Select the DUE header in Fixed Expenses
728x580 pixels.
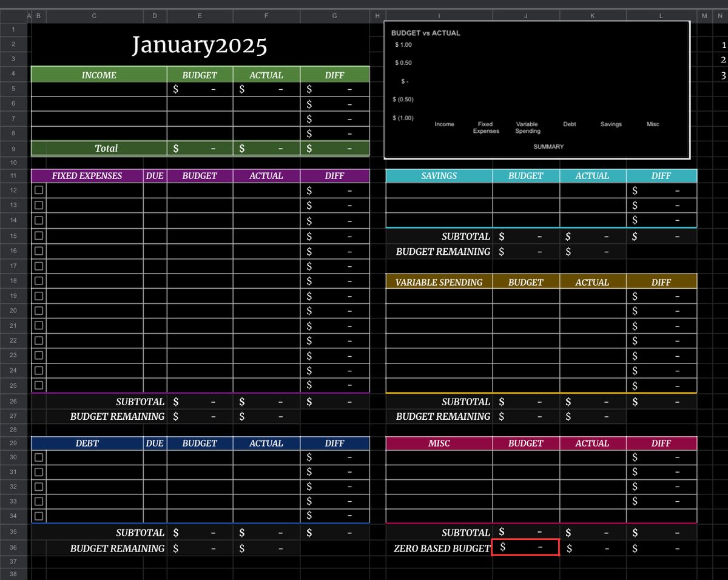pyautogui.click(x=155, y=176)
